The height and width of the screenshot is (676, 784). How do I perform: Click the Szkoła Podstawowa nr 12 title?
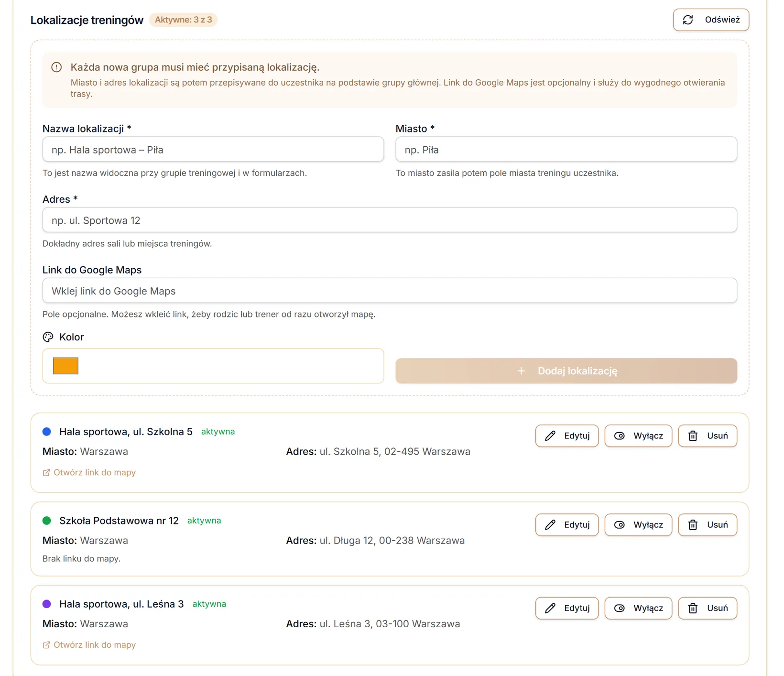[x=119, y=521]
